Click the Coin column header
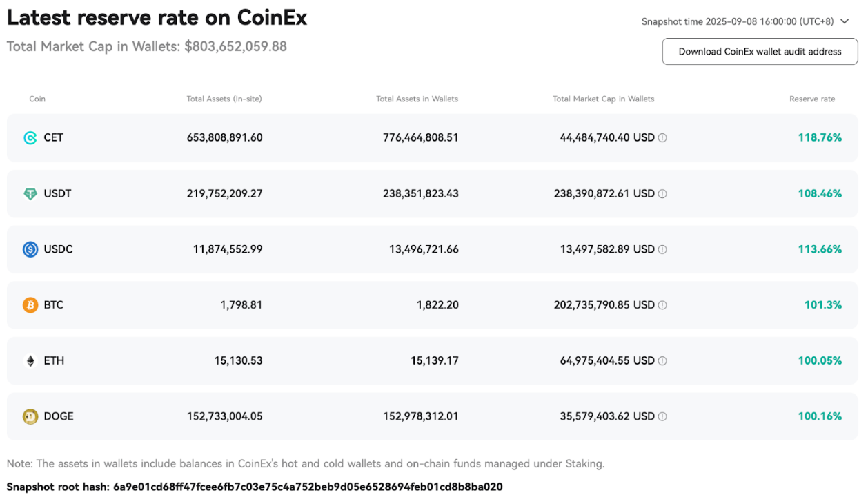Viewport: 868px width, 495px height. tap(37, 99)
